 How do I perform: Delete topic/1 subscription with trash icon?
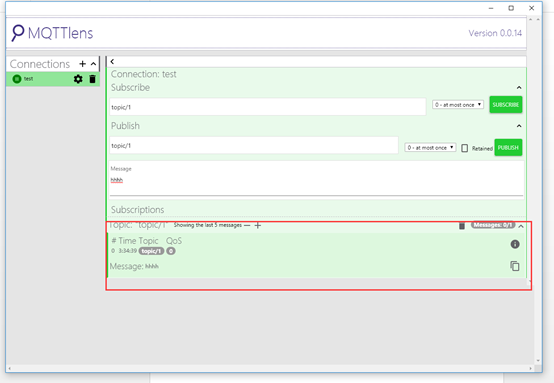462,225
